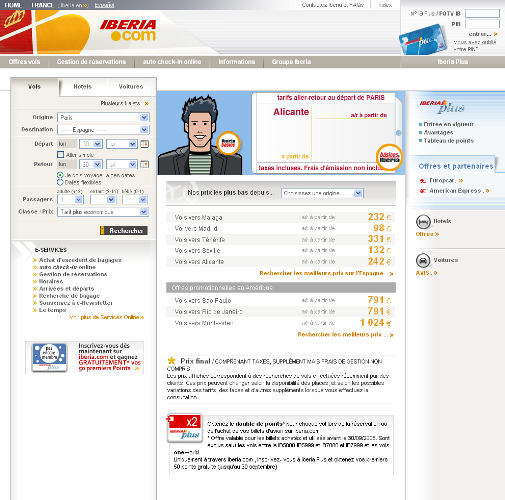Click the Iberia Basics badge on character
This screenshot has width=505, height=500.
coord(228,143)
